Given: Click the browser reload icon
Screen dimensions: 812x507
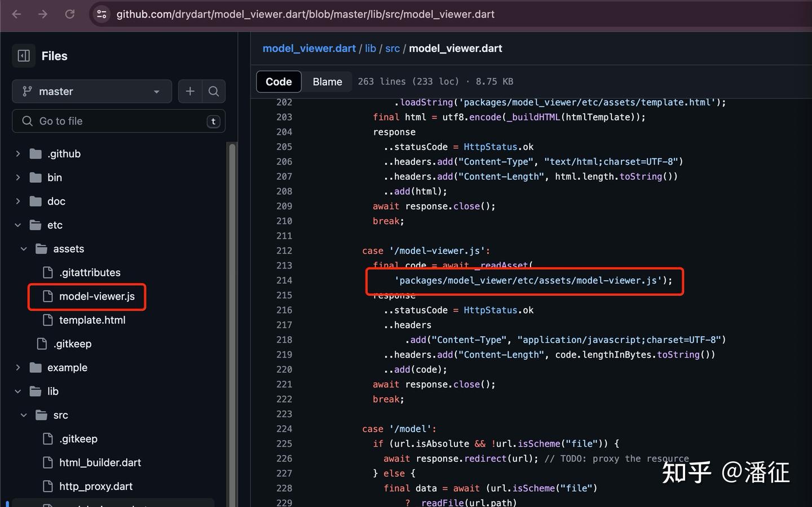Looking at the screenshot, I should click(70, 14).
